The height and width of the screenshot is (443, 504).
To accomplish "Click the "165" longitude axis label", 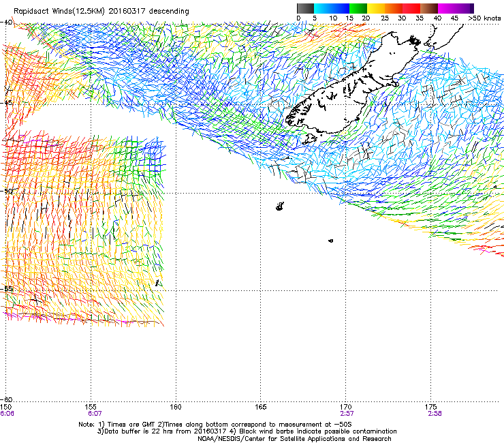I will 261,408.
